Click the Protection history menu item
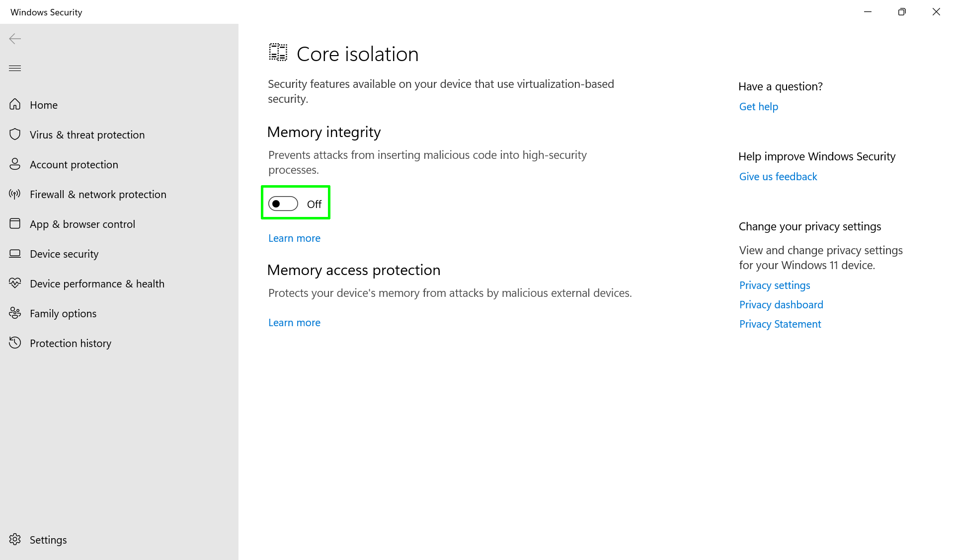This screenshot has width=954, height=560. [x=71, y=343]
